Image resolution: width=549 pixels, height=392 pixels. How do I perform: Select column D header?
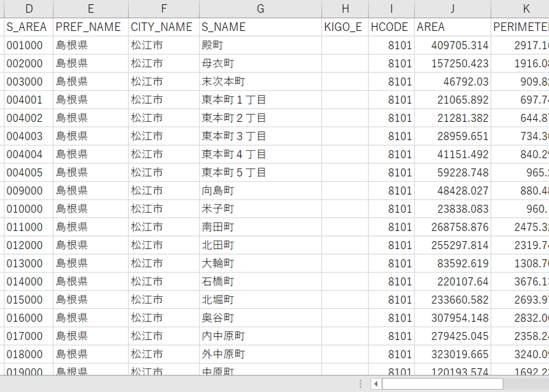pyautogui.click(x=29, y=9)
